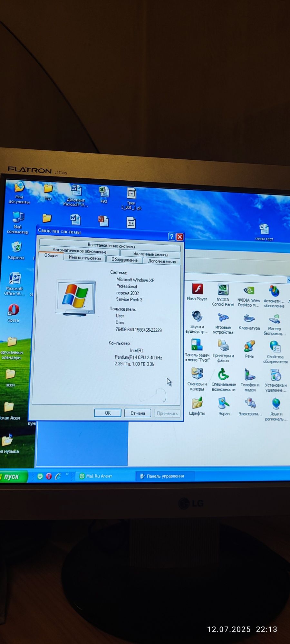This screenshot has height=644, width=290.
Task: Select the Трек 2_001_1.pk file icon
Action: click(131, 199)
